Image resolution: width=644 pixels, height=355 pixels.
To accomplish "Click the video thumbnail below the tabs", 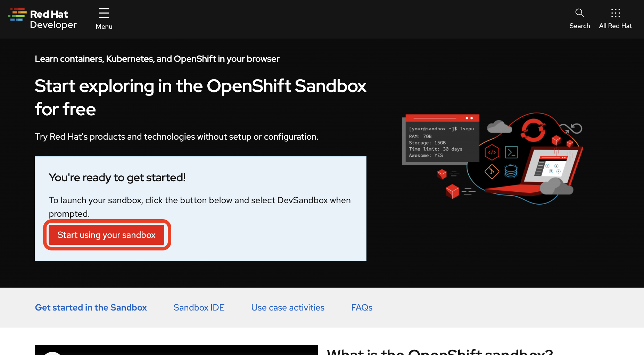I will [176, 350].
